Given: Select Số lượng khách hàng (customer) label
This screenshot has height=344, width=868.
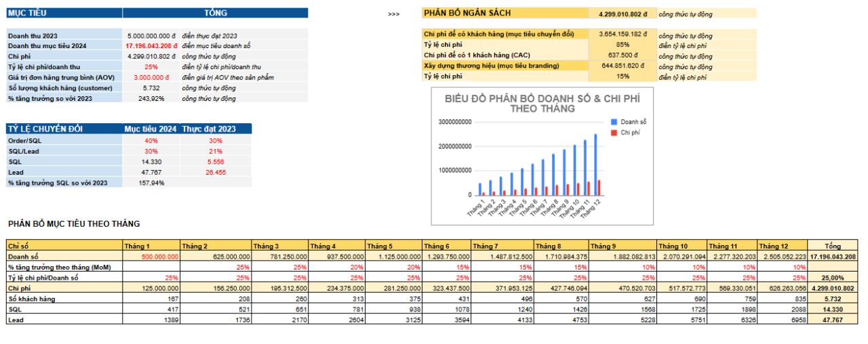Looking at the screenshot, I should 64,88.
